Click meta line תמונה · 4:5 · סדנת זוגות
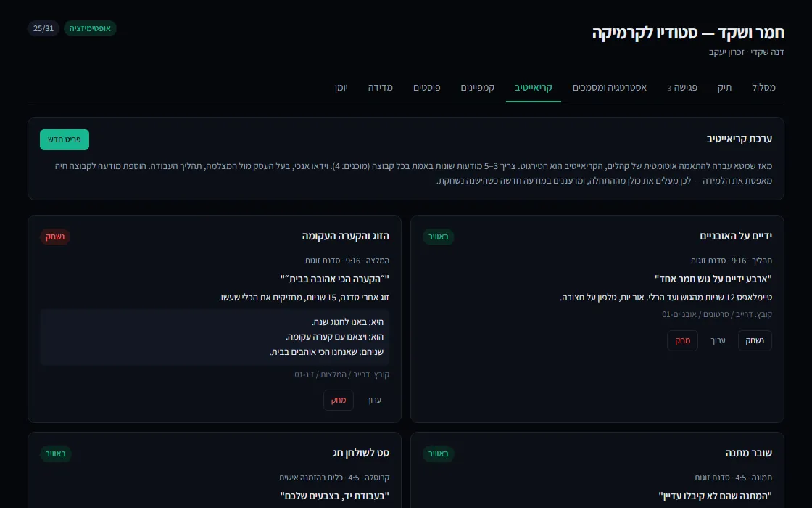 click(x=733, y=478)
